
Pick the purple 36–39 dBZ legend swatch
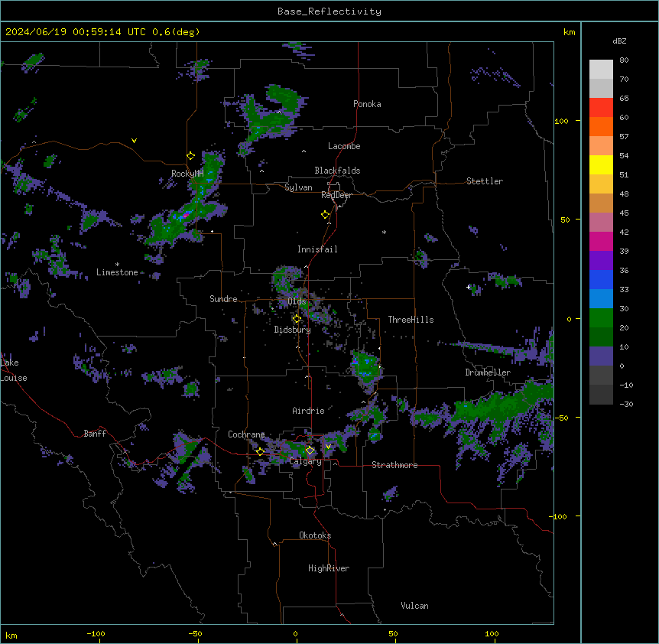tap(601, 260)
